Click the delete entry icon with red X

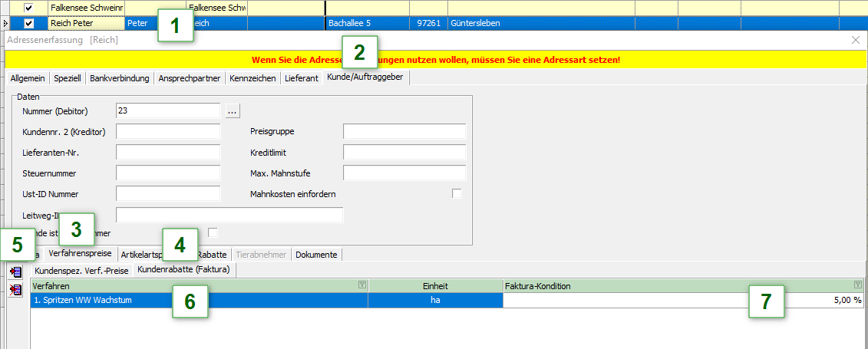pos(15,290)
